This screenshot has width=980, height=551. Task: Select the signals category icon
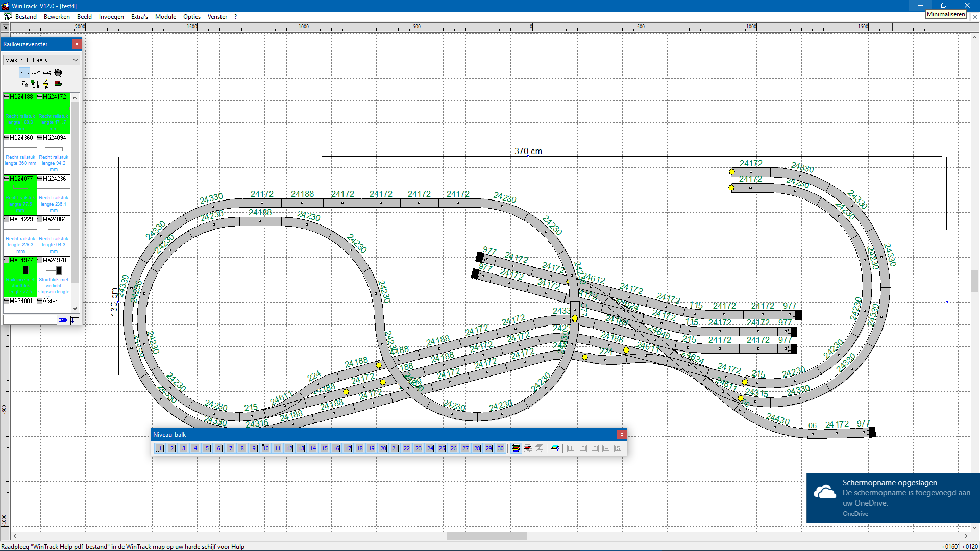coord(36,84)
